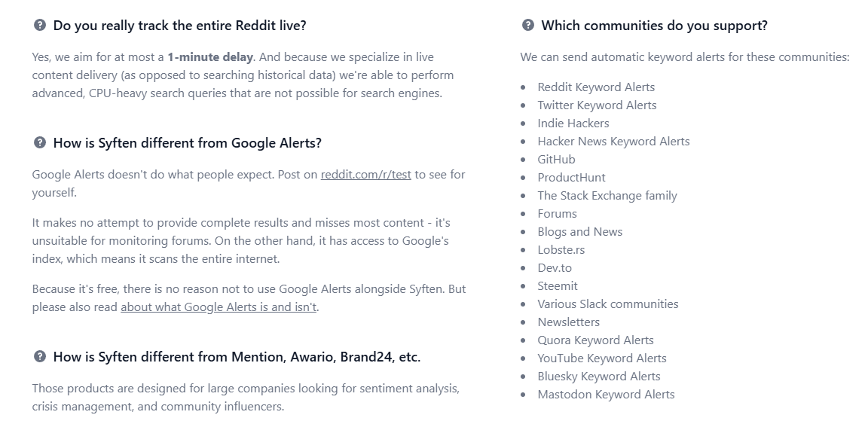Select Blogs and News entry
868x421 pixels.
tap(579, 232)
